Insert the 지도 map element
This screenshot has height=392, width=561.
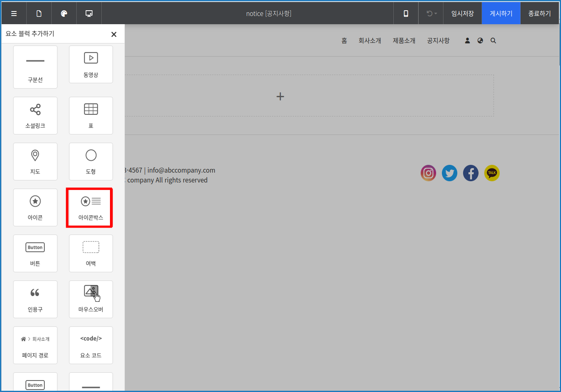[35, 162]
